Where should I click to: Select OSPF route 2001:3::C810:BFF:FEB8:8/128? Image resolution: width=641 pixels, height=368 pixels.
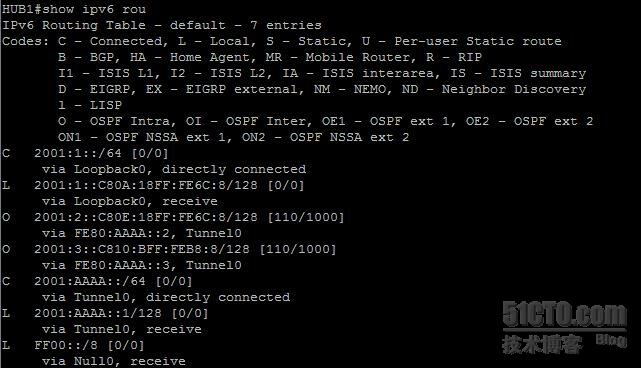pyautogui.click(x=169, y=249)
